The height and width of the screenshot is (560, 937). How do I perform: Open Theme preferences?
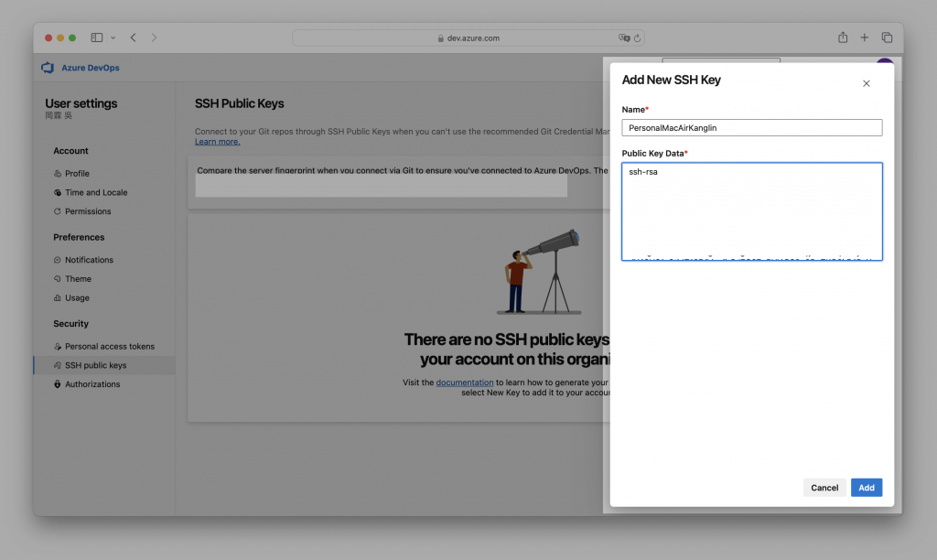[x=79, y=279]
